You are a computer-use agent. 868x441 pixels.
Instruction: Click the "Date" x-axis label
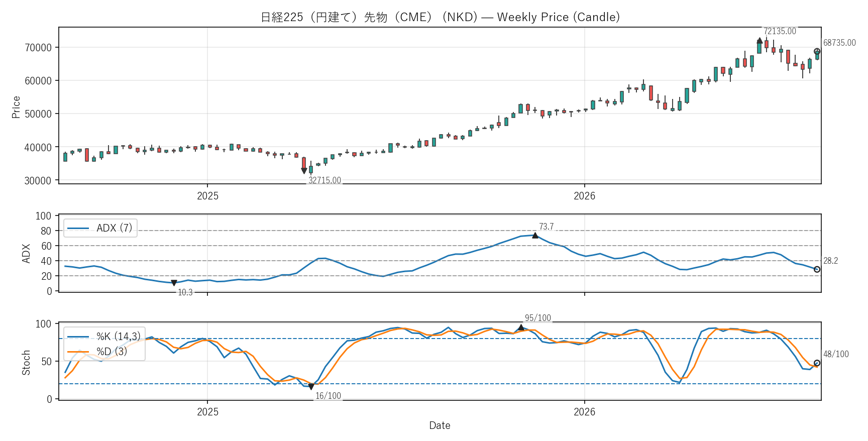(440, 425)
